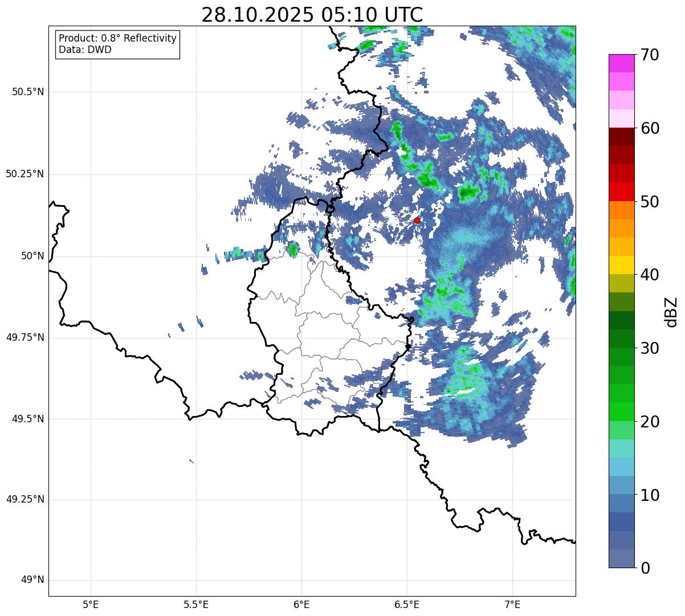Image resolution: width=685 pixels, height=616 pixels.
Task: Click the latitude label 50°N
Action: [x=32, y=256]
